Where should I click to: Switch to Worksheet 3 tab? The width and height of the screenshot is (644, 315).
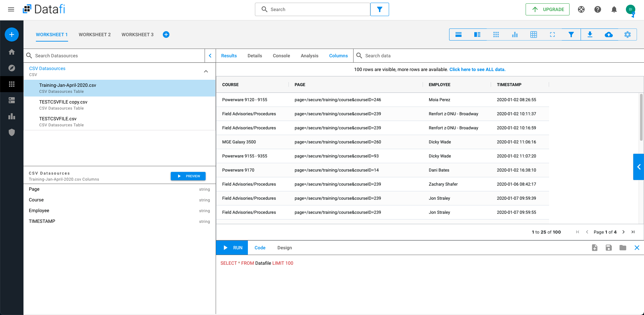click(138, 35)
